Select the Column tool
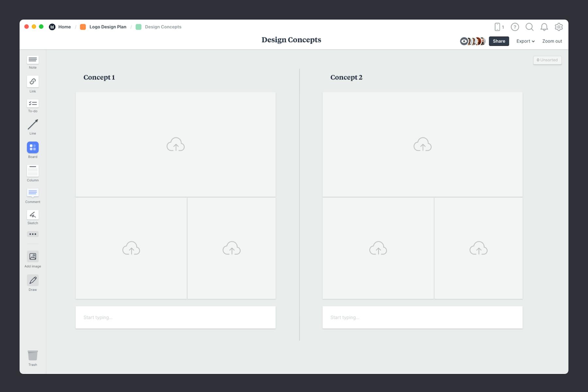 point(33,171)
